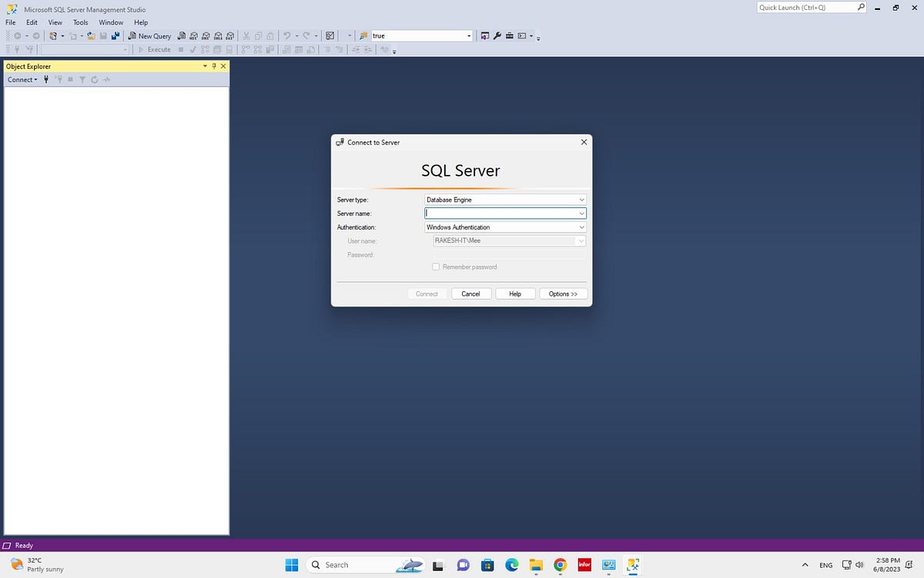Close the Object Explorer panel
The width and height of the screenshot is (924, 578).
[x=223, y=66]
